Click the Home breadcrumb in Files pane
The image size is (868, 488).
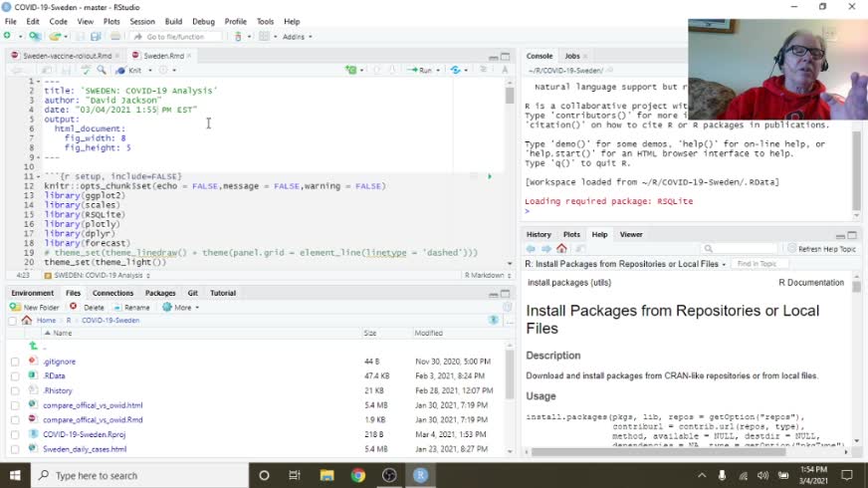coord(46,320)
